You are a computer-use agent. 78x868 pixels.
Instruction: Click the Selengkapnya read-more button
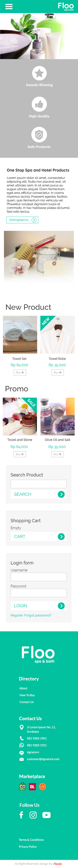pos(22,220)
